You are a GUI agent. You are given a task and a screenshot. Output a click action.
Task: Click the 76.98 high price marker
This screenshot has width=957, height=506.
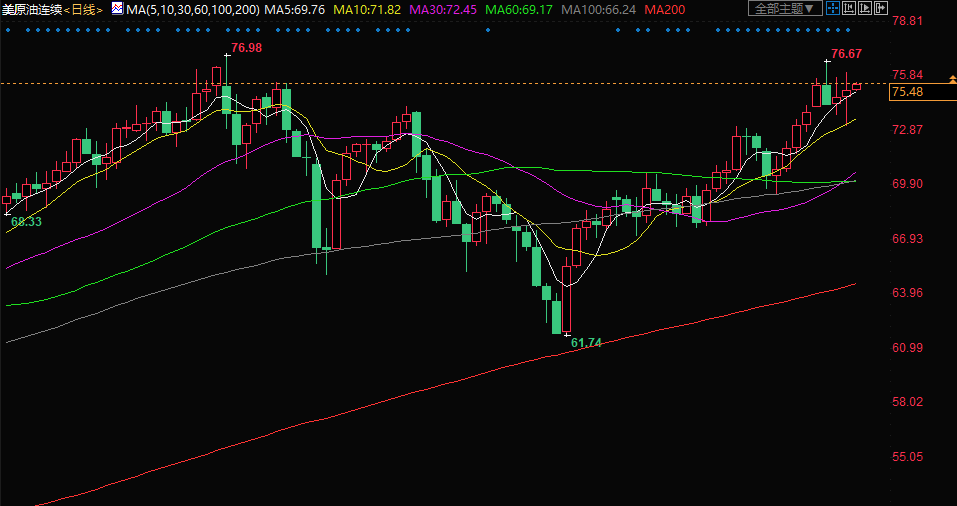click(246, 48)
